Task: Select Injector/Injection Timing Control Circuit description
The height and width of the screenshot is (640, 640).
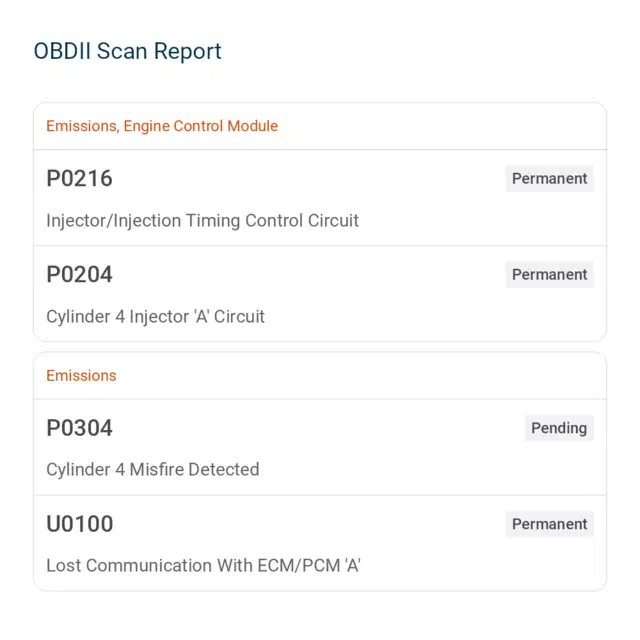Action: click(202, 221)
